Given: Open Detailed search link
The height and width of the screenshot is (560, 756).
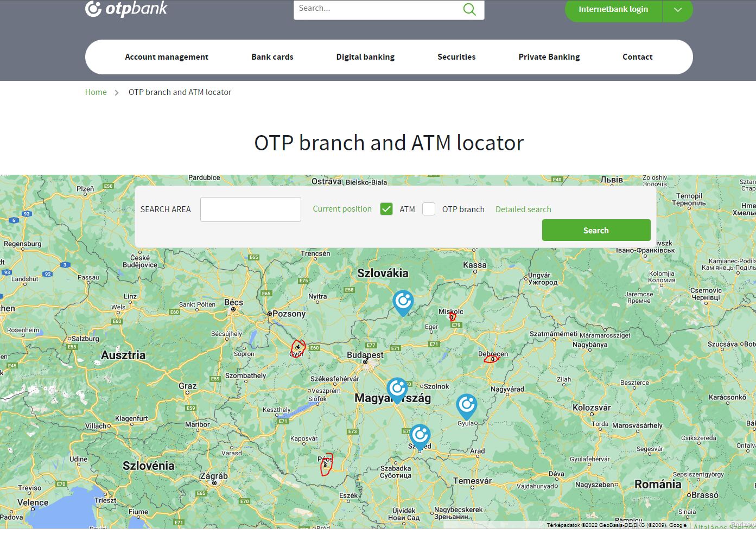Looking at the screenshot, I should [523, 209].
